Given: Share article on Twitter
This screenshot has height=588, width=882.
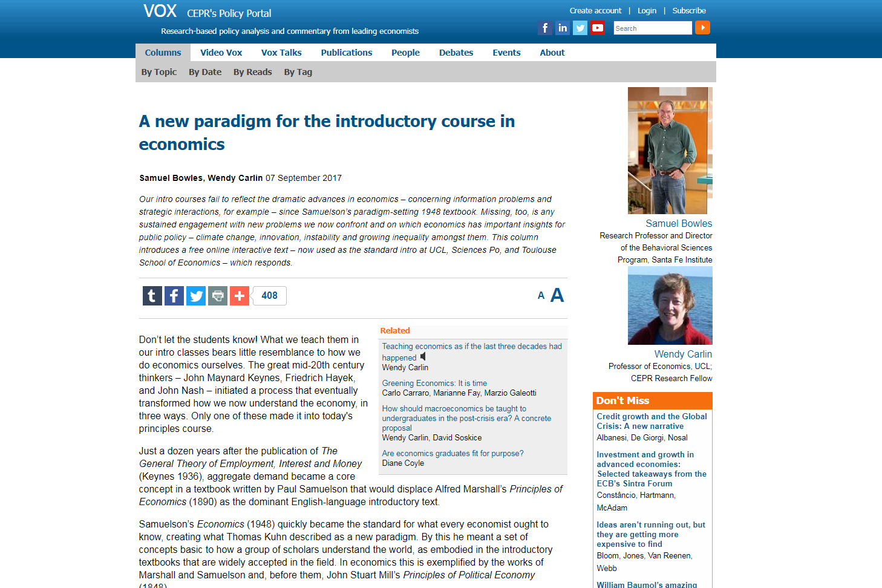Looking at the screenshot, I should point(196,296).
